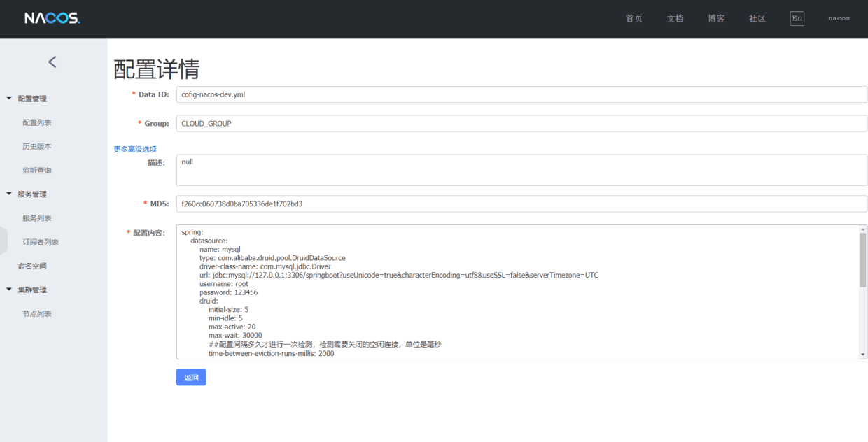Screen dimensions: 868x442
Task: Click the MD5 input field
Action: (521, 204)
